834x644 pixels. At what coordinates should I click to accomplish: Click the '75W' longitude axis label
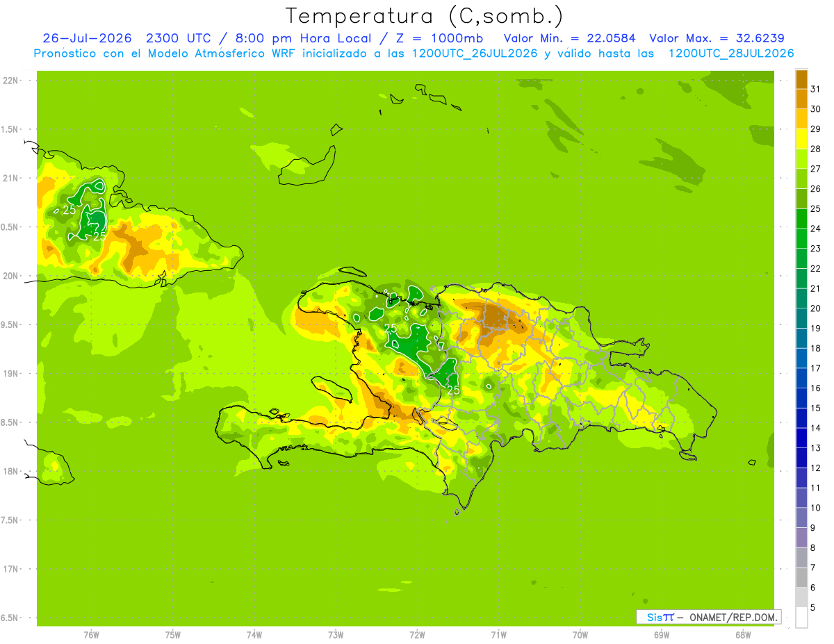click(173, 634)
